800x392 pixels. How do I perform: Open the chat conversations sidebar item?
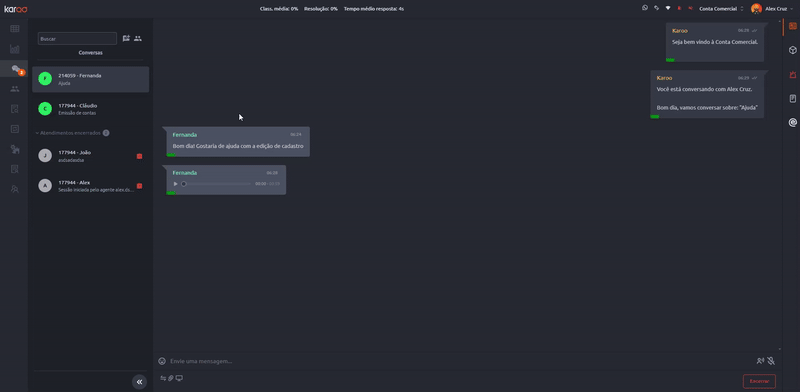pyautogui.click(x=15, y=69)
